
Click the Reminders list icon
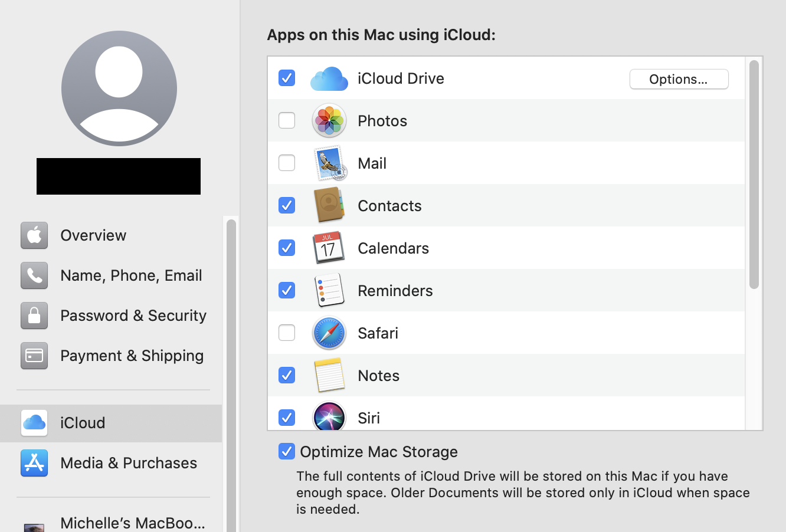click(329, 290)
